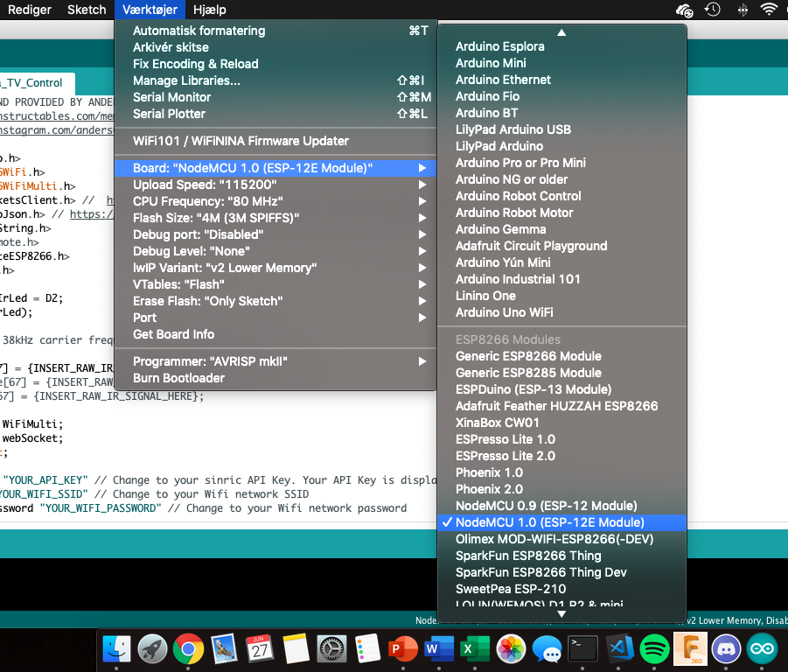
Task: Close the Værktøjer menu
Action: (150, 10)
